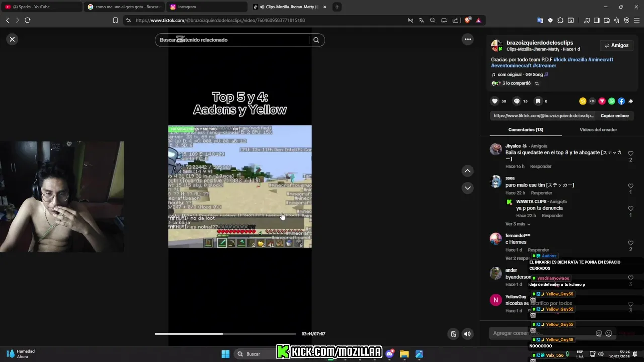Switch to the Instagram browser tab
This screenshot has height=362, width=644.
click(206, 7)
